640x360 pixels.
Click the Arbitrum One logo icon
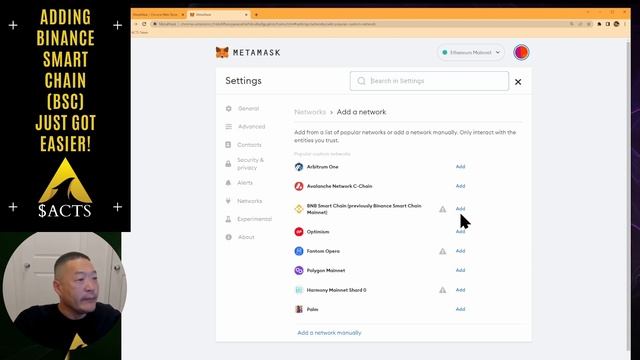[299, 167]
